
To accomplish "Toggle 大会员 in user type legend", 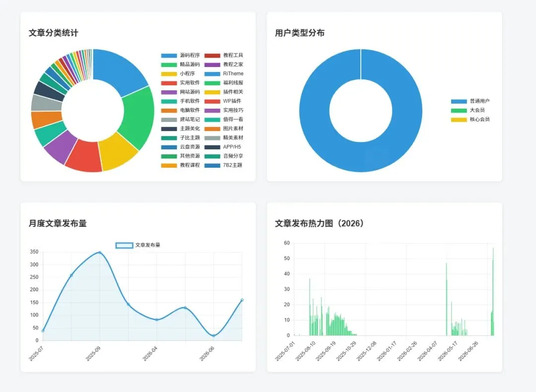I will [468, 110].
